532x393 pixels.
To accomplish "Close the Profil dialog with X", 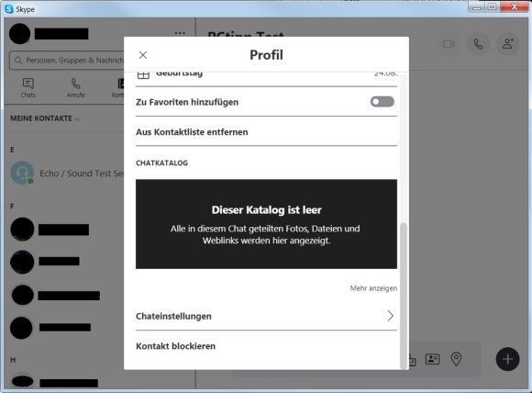I will [143, 55].
